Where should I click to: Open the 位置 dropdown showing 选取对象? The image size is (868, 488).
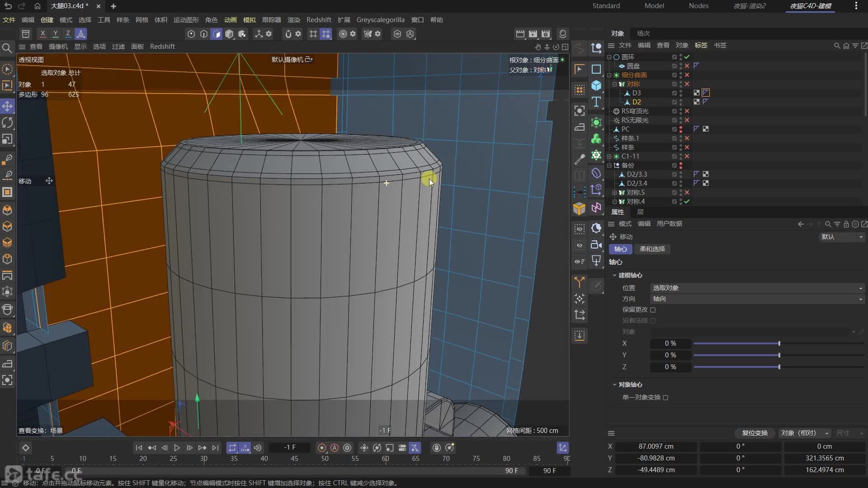(757, 288)
